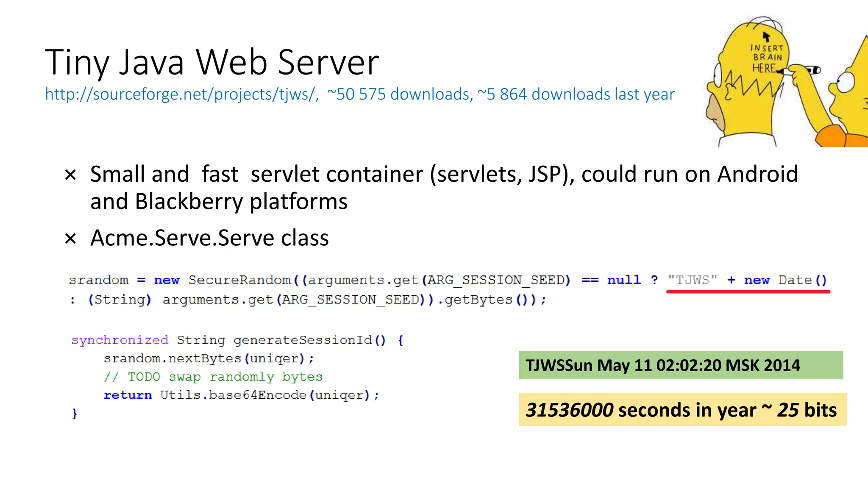Click the Homer Simpson cartoon image
The image size is (868, 488).
[x=786, y=82]
